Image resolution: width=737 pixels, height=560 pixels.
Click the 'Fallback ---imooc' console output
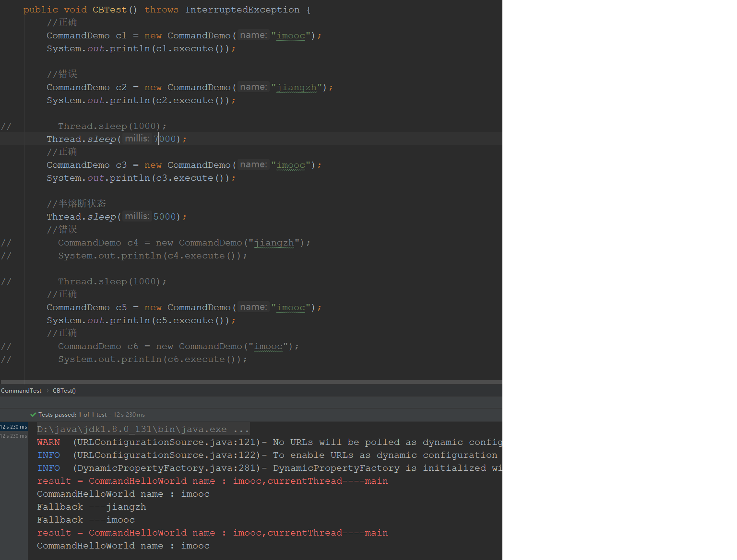86,520
